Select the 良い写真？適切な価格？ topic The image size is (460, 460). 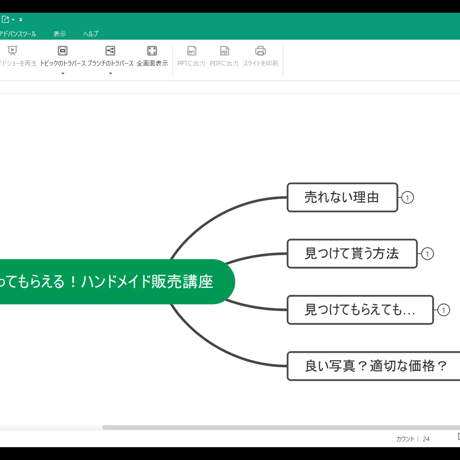pos(374,366)
